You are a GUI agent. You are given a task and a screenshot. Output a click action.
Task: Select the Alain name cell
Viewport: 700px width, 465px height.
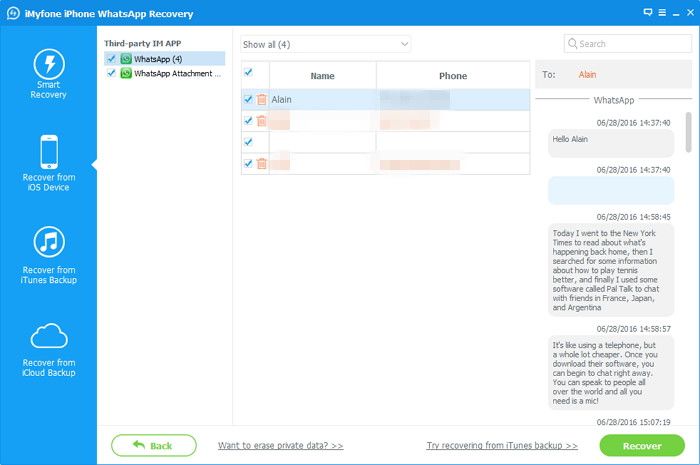pos(322,100)
